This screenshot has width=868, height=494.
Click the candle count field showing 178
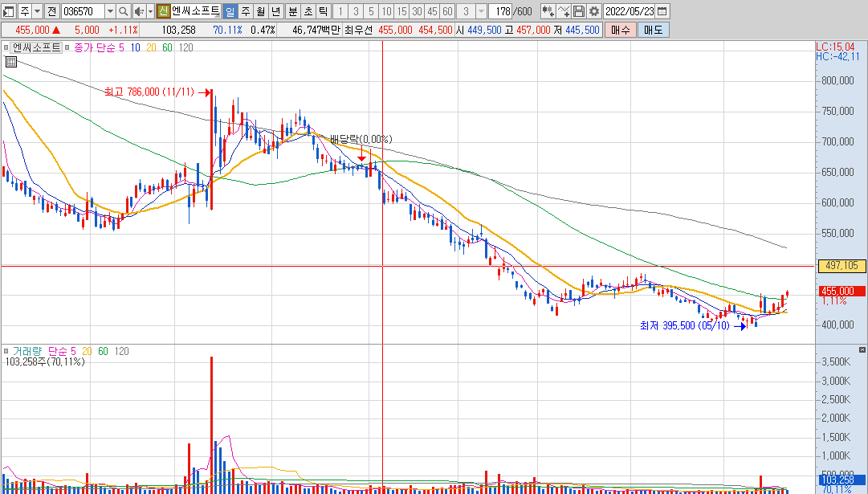click(x=500, y=11)
